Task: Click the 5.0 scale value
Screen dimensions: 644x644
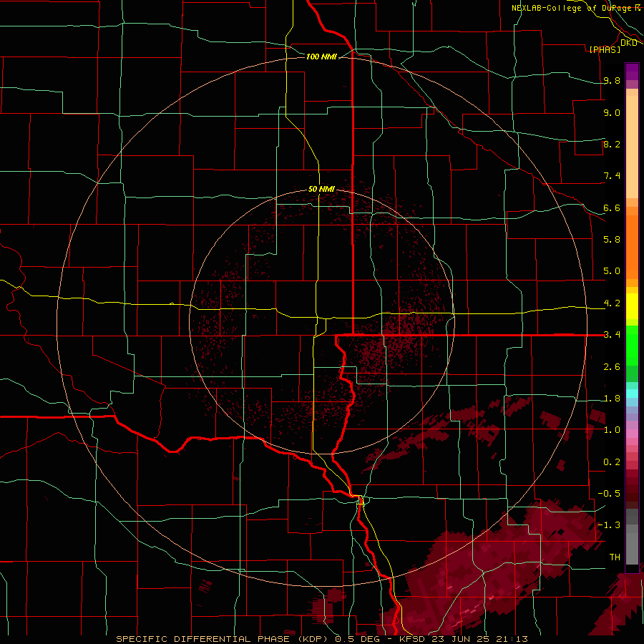Action: pos(612,271)
